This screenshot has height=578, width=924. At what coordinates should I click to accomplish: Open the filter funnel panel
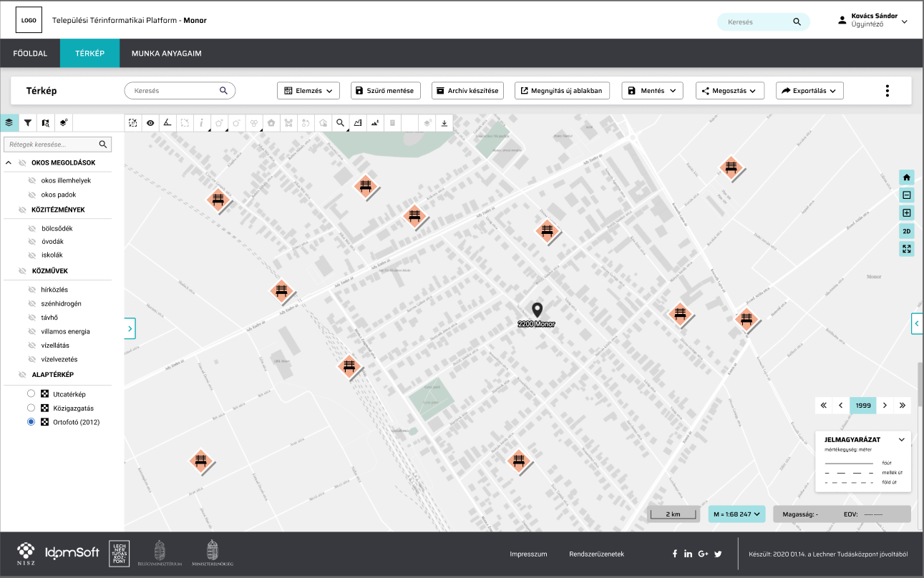coord(28,123)
